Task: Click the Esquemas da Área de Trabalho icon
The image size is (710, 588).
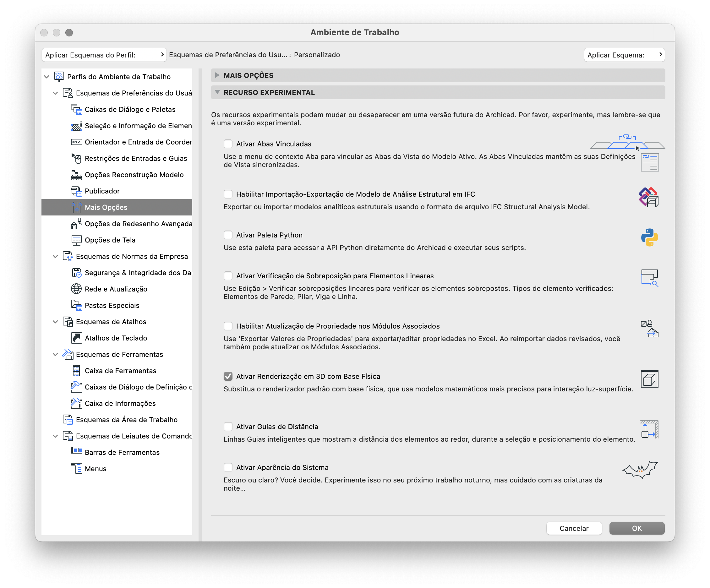Action: click(x=68, y=420)
